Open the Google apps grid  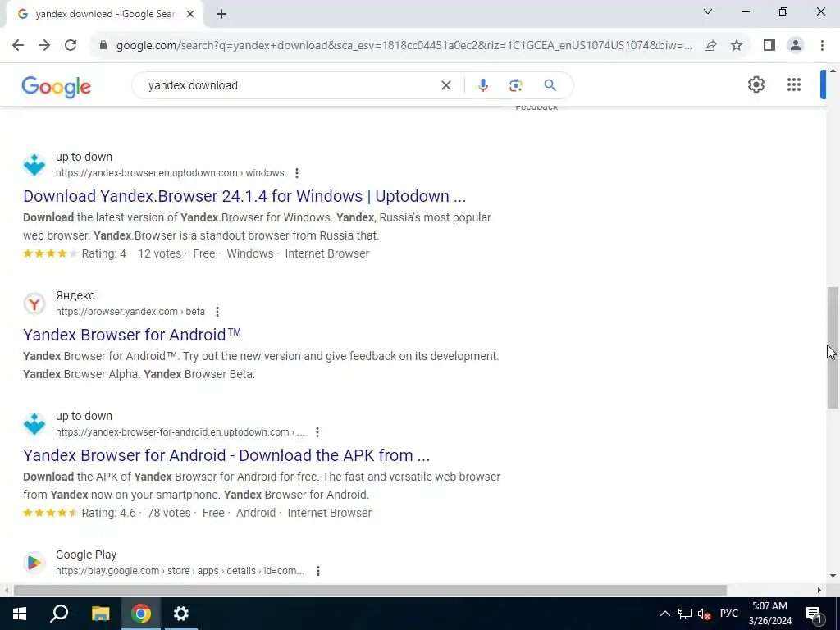(794, 84)
